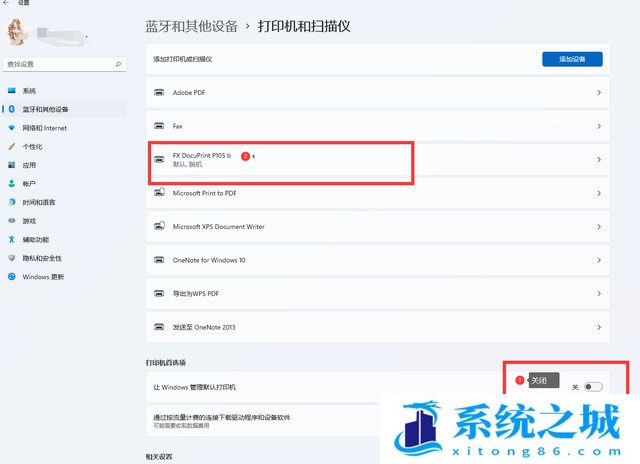Click the 导出为WPS PDF printer icon
The width and height of the screenshot is (640, 464).
(x=159, y=293)
